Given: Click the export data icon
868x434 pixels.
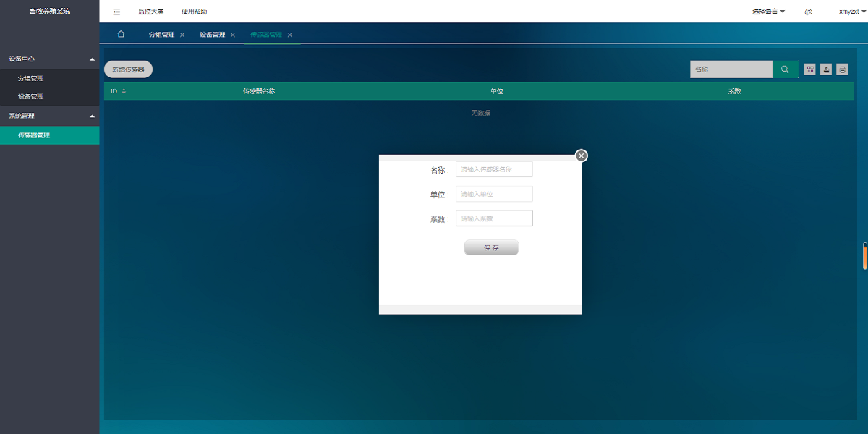Looking at the screenshot, I should click(x=827, y=69).
